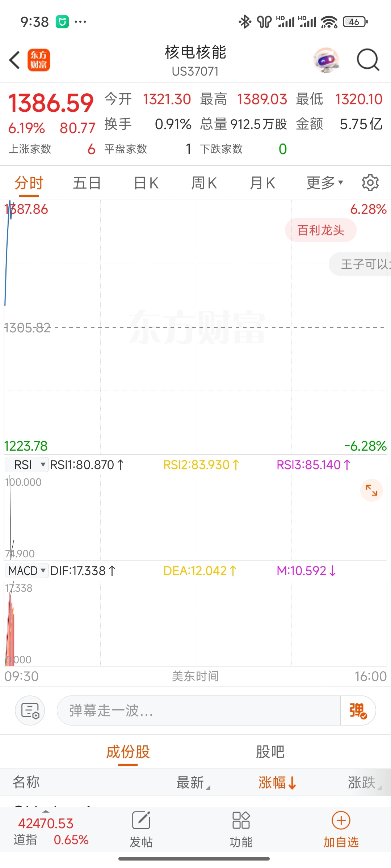Screen dimensions: 391x868
Task: Open the Eastmoney logo home icon
Action: 39,60
